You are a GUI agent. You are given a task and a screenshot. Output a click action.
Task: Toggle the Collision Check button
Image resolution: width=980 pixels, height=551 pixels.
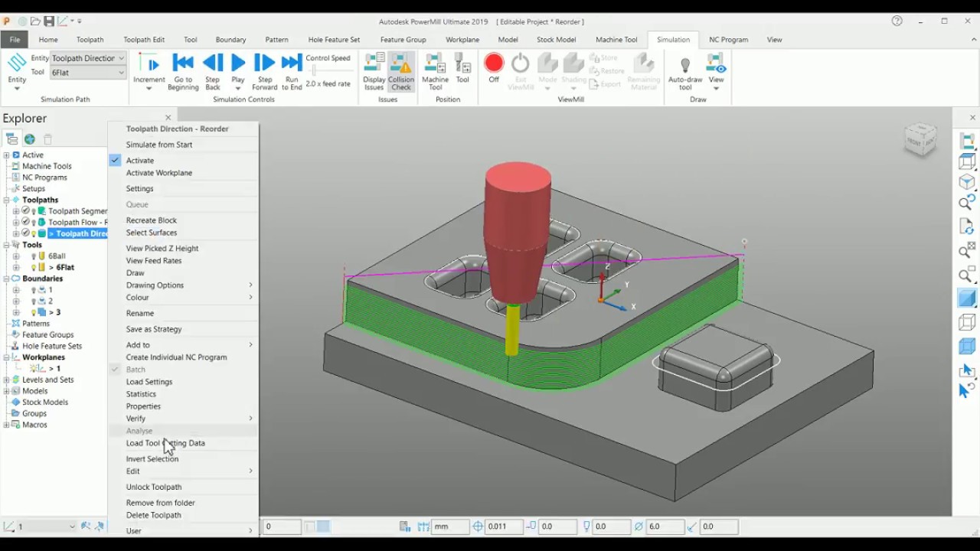click(x=401, y=71)
